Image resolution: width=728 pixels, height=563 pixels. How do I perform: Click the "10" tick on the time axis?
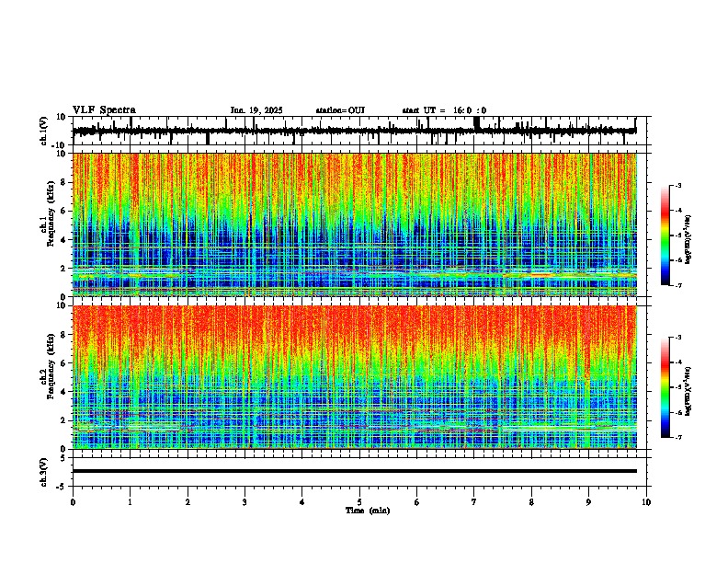[x=646, y=502]
